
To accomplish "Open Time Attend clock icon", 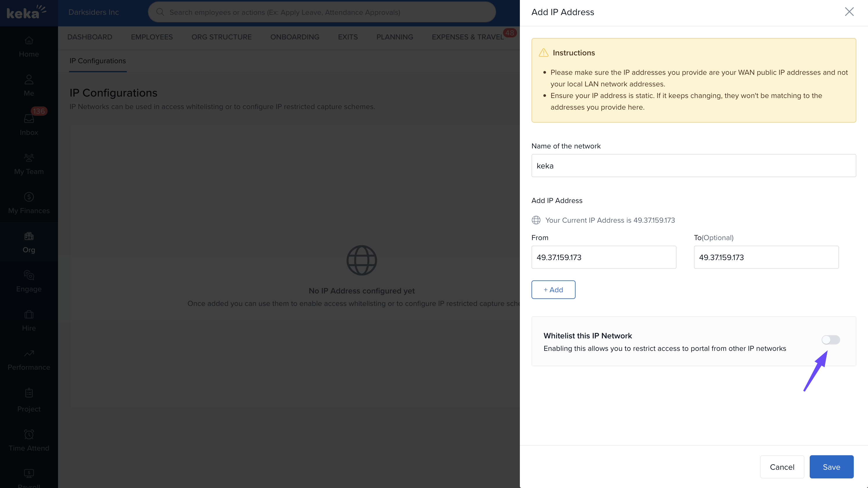I will (29, 434).
